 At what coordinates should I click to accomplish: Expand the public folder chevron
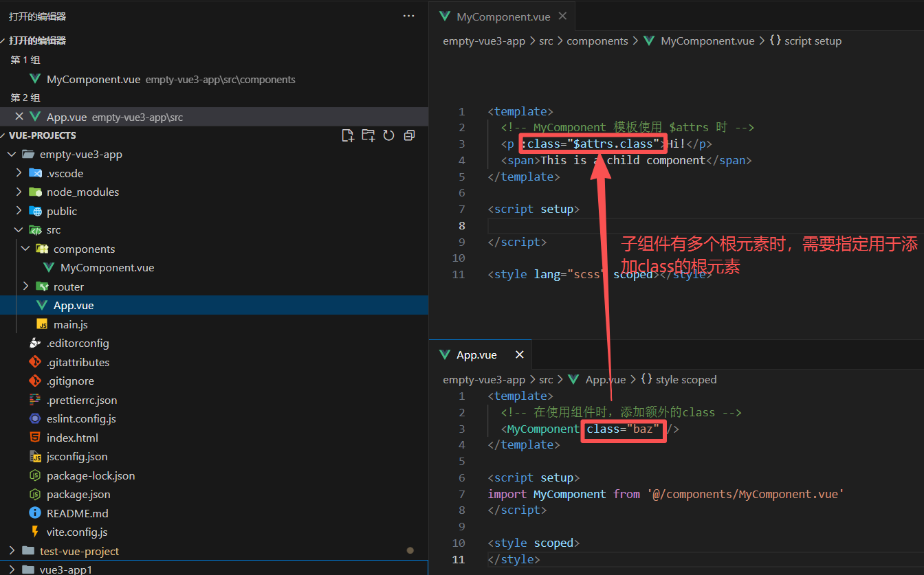pos(19,211)
